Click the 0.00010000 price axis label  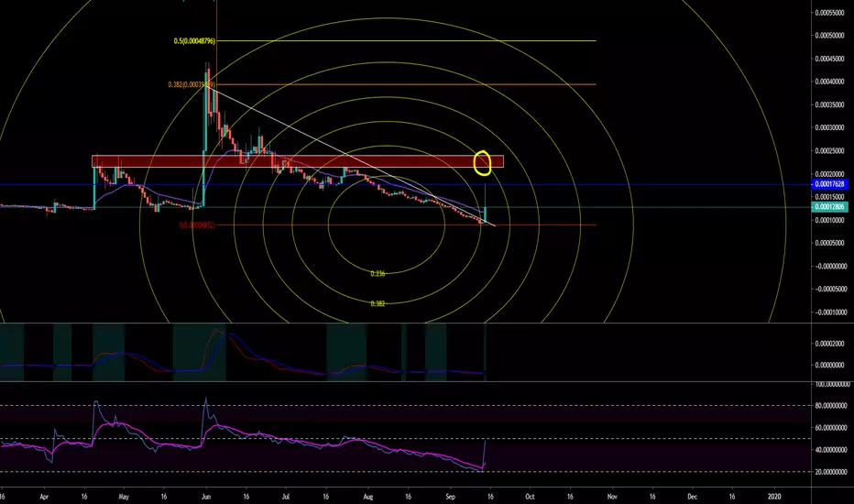click(x=830, y=220)
